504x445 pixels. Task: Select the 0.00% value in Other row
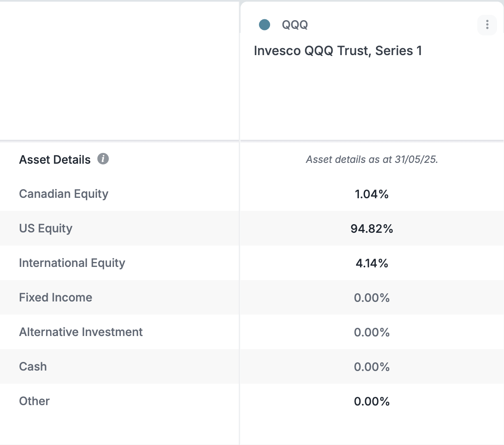(372, 401)
